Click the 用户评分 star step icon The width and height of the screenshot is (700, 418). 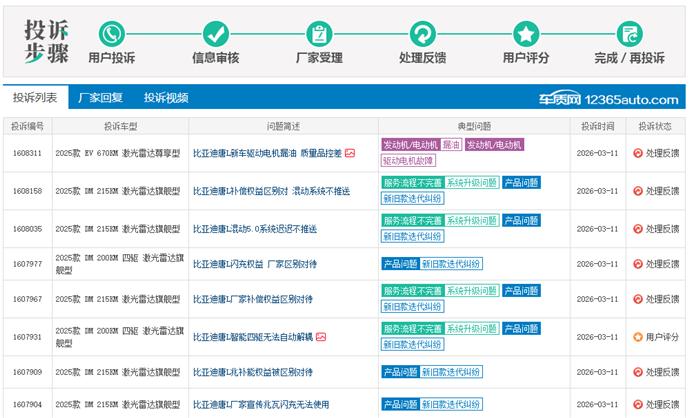pyautogui.click(x=526, y=34)
